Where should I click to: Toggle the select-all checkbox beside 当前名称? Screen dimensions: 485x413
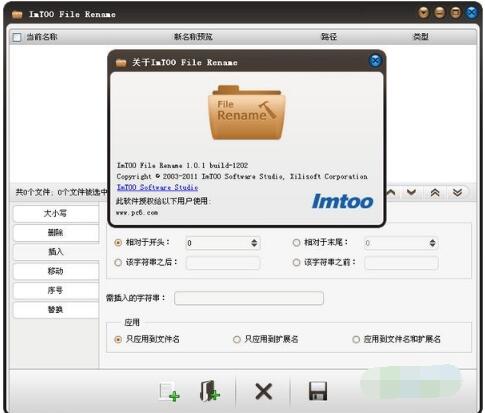pyautogui.click(x=17, y=37)
